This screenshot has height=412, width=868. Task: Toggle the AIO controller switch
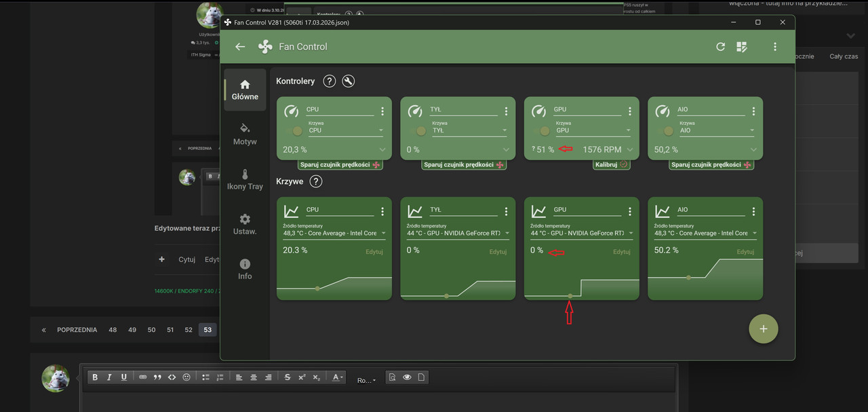point(667,130)
